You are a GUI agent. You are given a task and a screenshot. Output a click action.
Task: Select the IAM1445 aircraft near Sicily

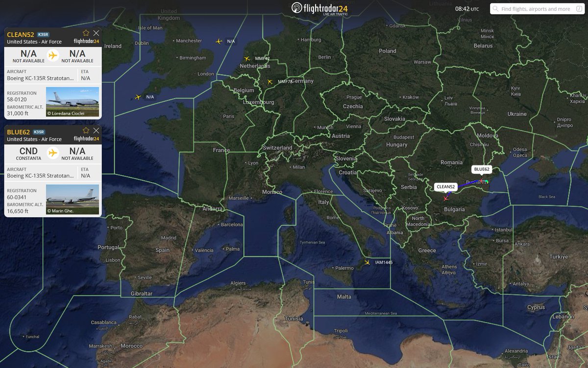pos(367,262)
